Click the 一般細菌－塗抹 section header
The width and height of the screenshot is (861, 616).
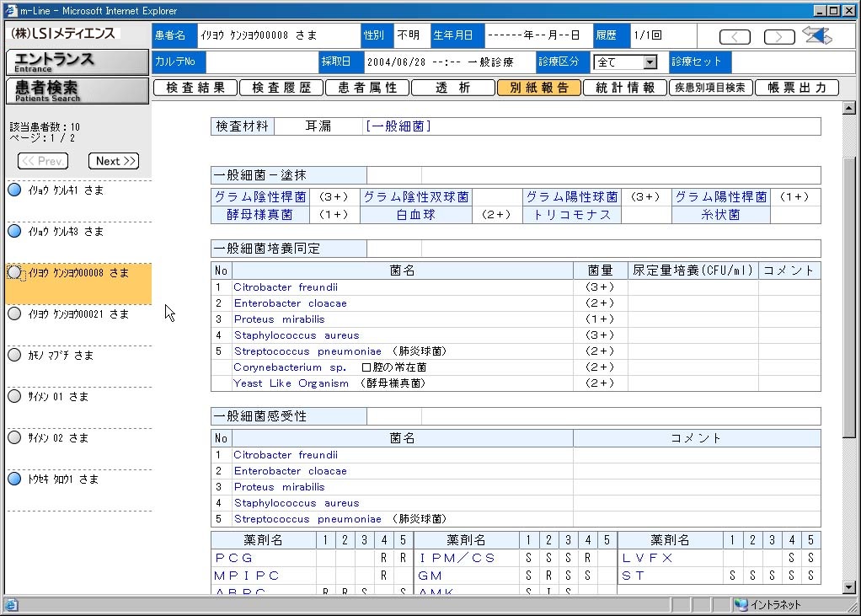click(289, 175)
